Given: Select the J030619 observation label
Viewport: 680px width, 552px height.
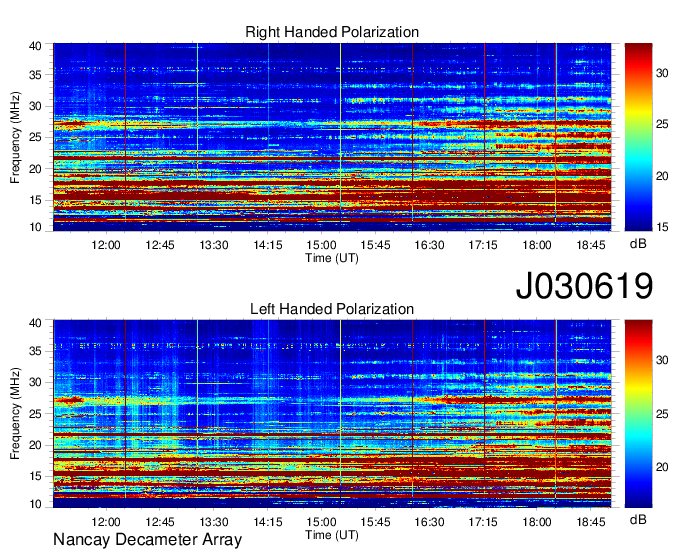Looking at the screenshot, I should pos(584,285).
